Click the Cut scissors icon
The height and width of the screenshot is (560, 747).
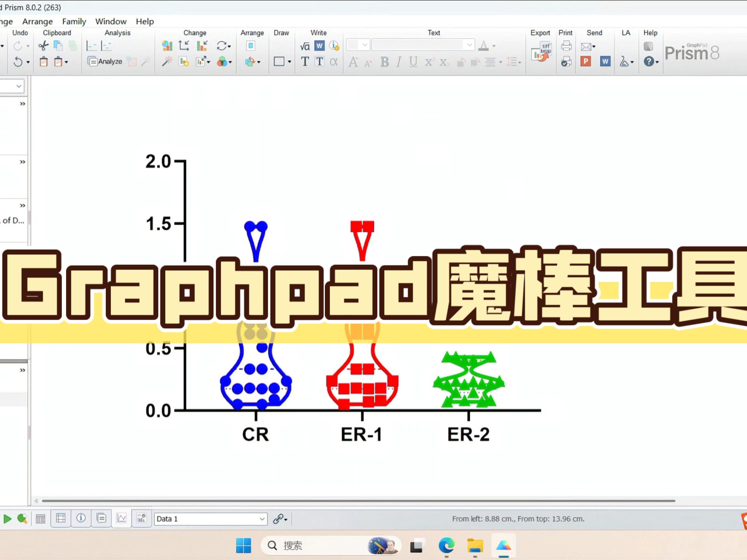pyautogui.click(x=43, y=46)
